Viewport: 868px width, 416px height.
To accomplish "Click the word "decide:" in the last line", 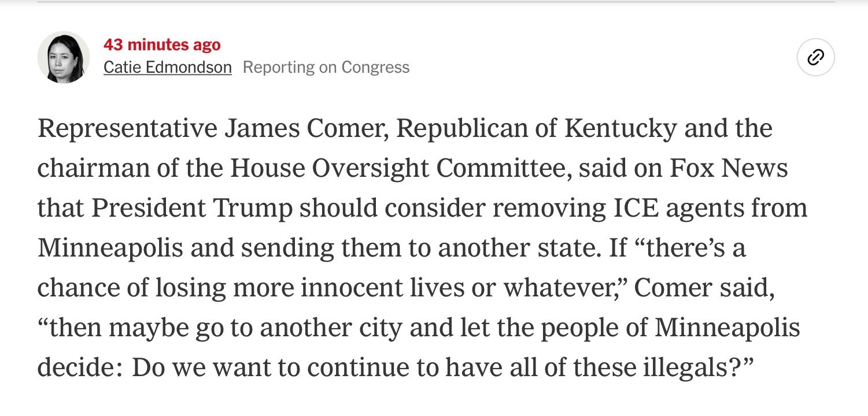I will 79,368.
